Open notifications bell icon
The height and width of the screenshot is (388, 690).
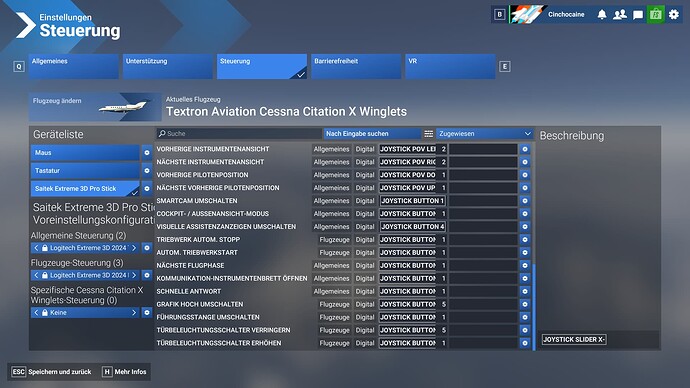(x=602, y=15)
